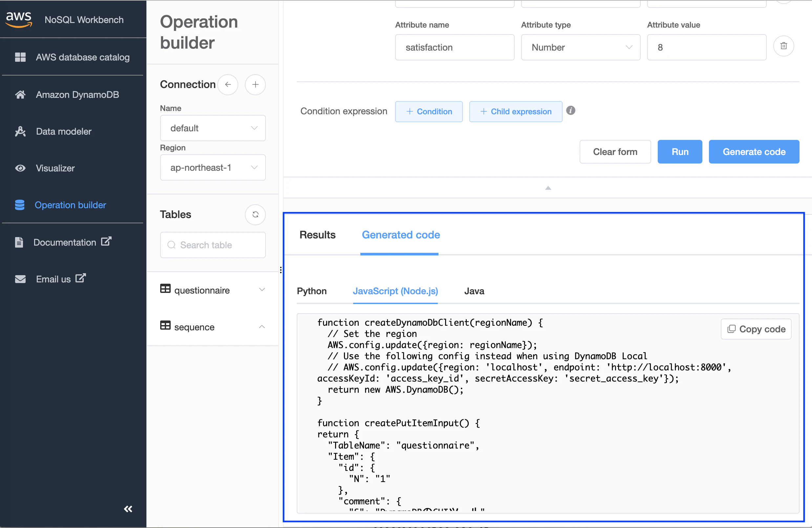
Task: Expand the questionnaire table
Action: point(262,290)
